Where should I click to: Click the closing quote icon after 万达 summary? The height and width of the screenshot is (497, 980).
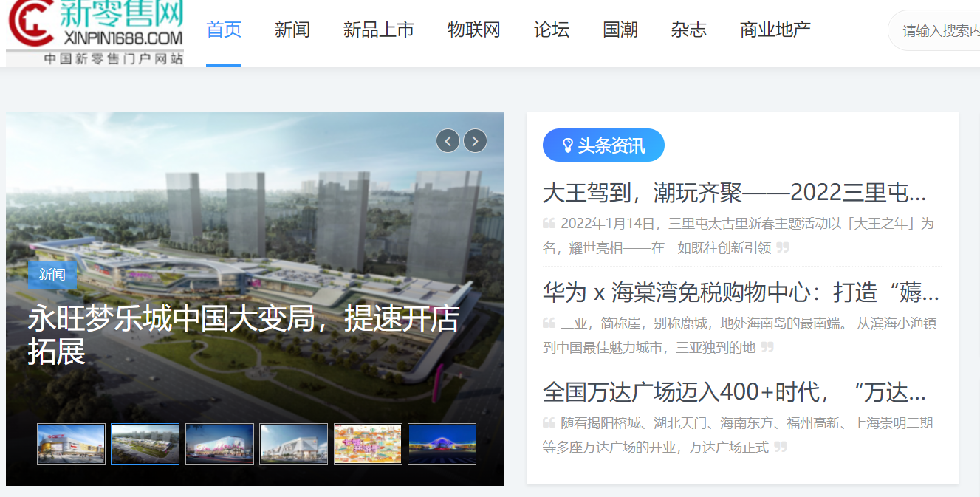click(780, 447)
